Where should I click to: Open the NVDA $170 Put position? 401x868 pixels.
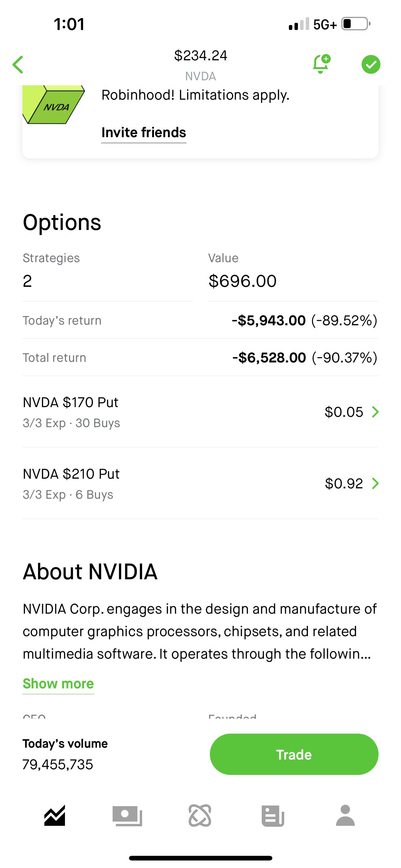71,412
